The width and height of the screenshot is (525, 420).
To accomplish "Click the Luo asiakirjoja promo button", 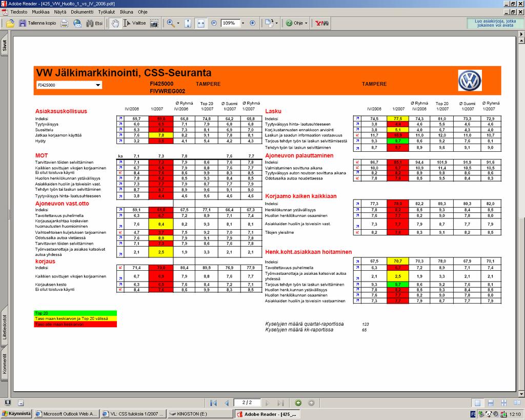I will [495, 23].
